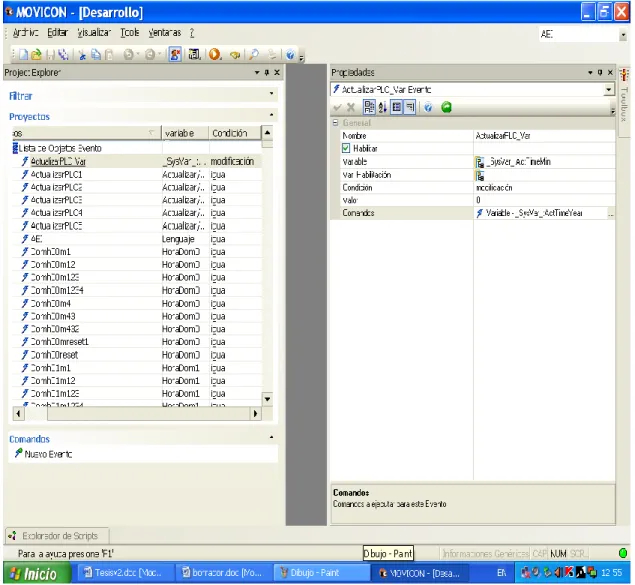
Task: Collapse the General property group
Action: [x=335, y=123]
